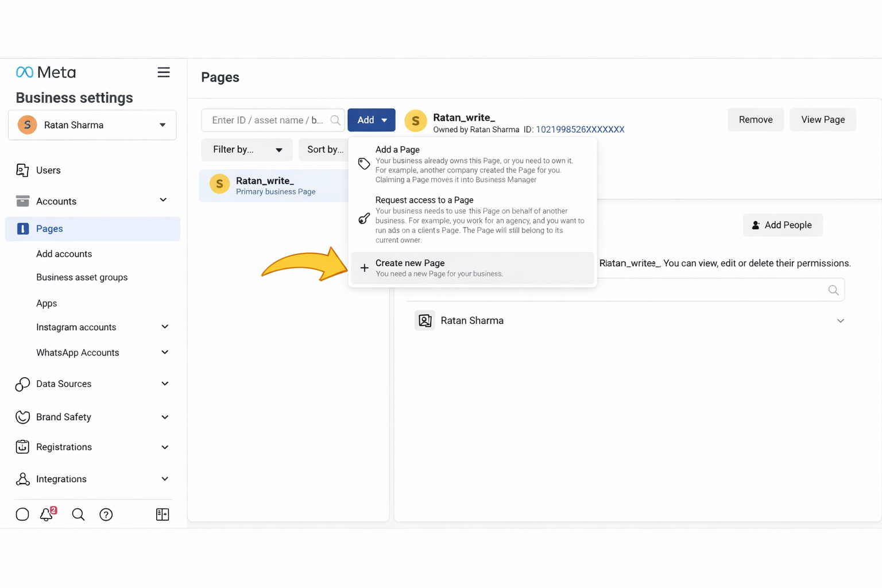The image size is (882, 588).
Task: Open Pages in the sidebar
Action: point(92,229)
